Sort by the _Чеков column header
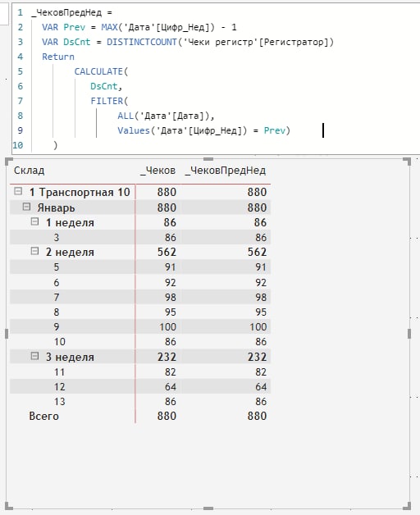The image size is (420, 515). pos(157,171)
